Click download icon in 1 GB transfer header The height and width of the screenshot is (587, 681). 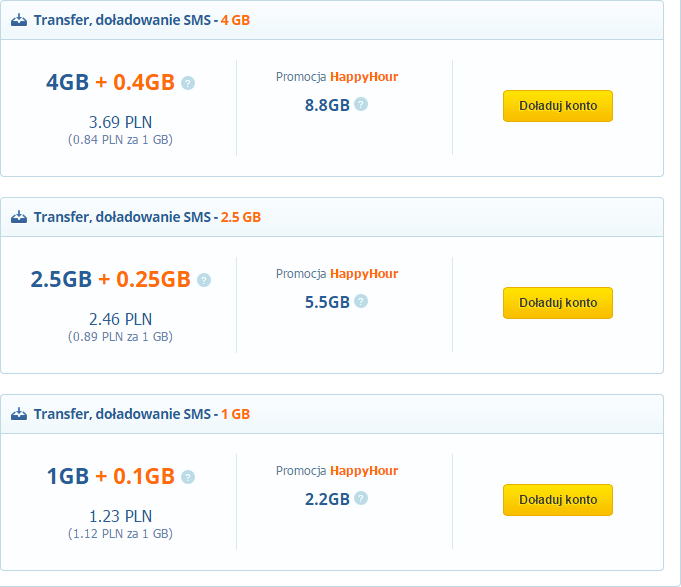coord(19,414)
